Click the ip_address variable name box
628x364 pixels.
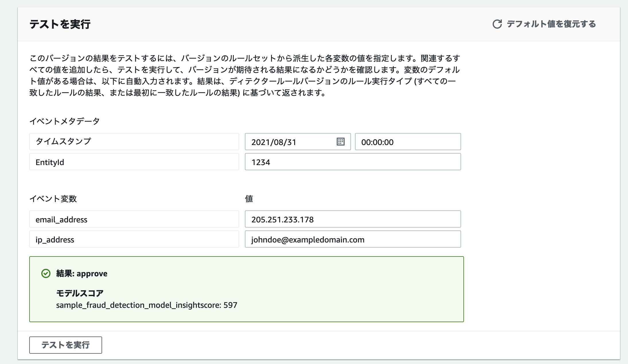tap(134, 239)
